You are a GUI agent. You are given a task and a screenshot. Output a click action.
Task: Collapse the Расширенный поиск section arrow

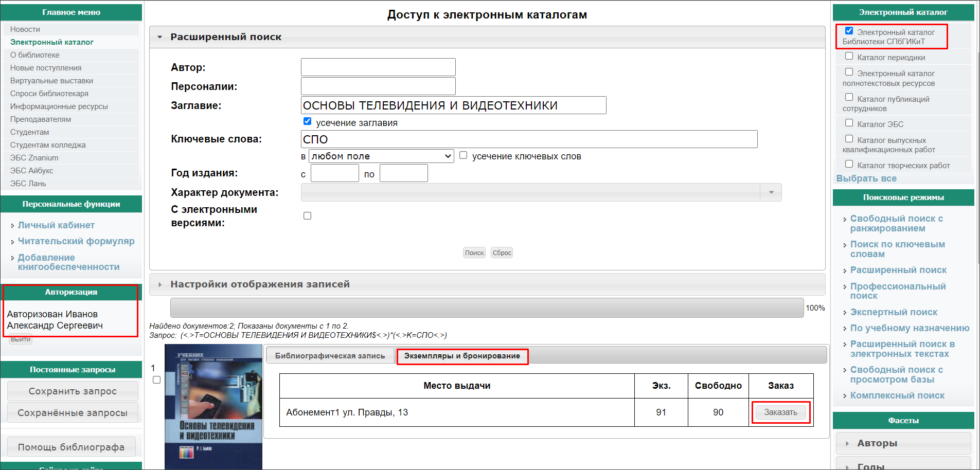coord(160,37)
